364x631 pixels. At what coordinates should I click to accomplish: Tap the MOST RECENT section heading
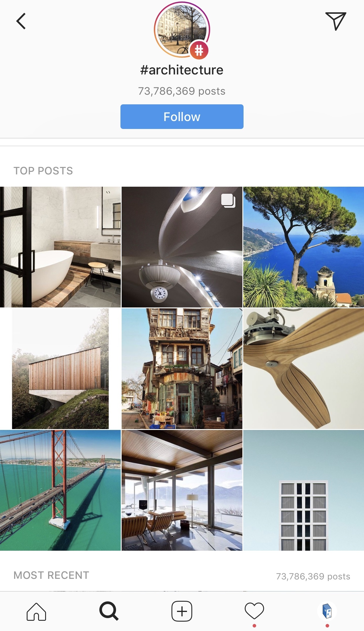(51, 575)
